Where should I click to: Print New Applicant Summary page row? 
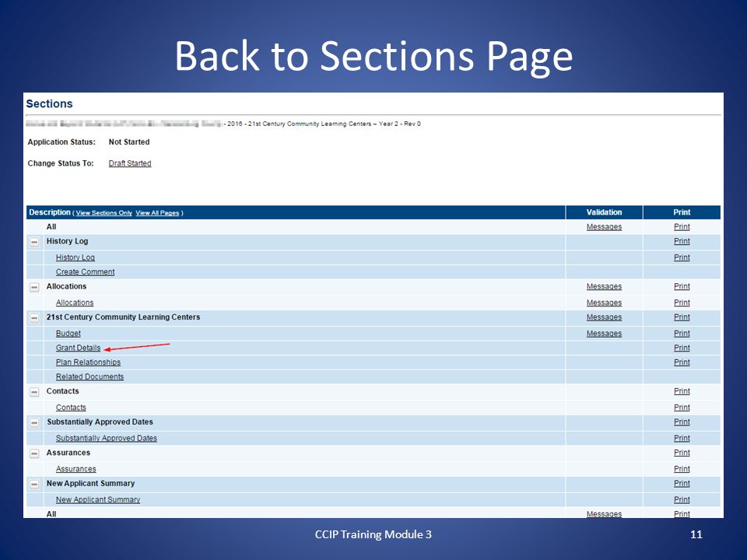[x=682, y=499]
